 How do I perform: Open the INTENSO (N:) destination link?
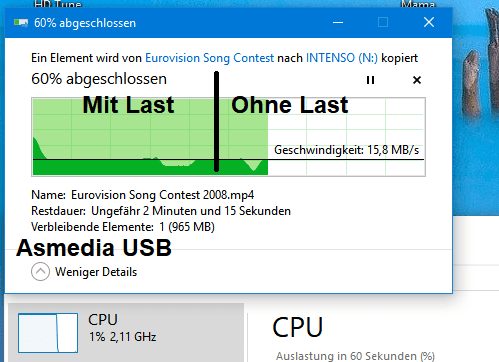(x=342, y=58)
